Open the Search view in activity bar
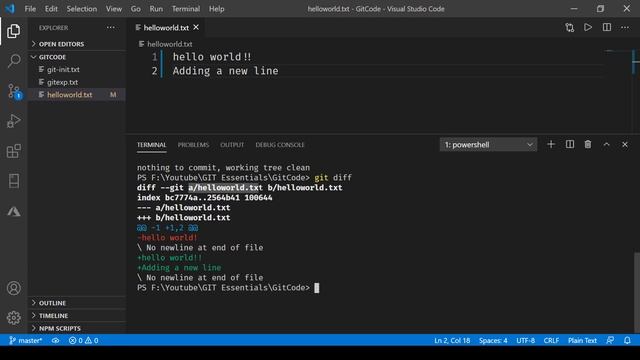Image resolution: width=640 pixels, height=360 pixels. (13, 61)
